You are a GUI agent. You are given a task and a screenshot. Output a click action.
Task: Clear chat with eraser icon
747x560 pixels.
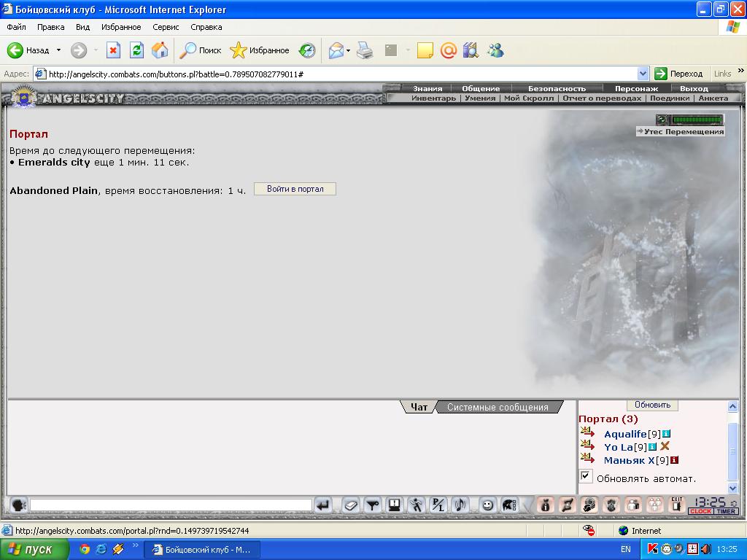click(x=351, y=505)
